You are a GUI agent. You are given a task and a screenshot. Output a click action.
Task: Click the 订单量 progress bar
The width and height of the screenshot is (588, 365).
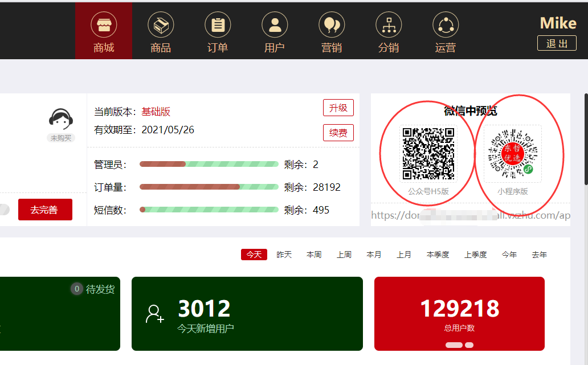click(x=209, y=187)
